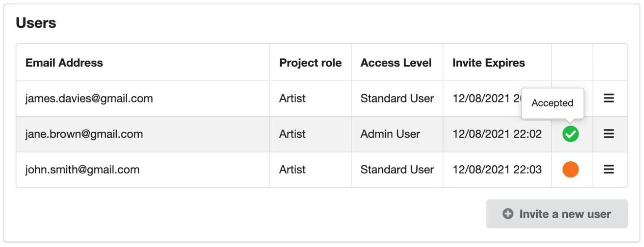Image resolution: width=644 pixels, height=247 pixels.
Task: Open the row menu for jane.brown@gmail.com
Action: click(x=608, y=134)
